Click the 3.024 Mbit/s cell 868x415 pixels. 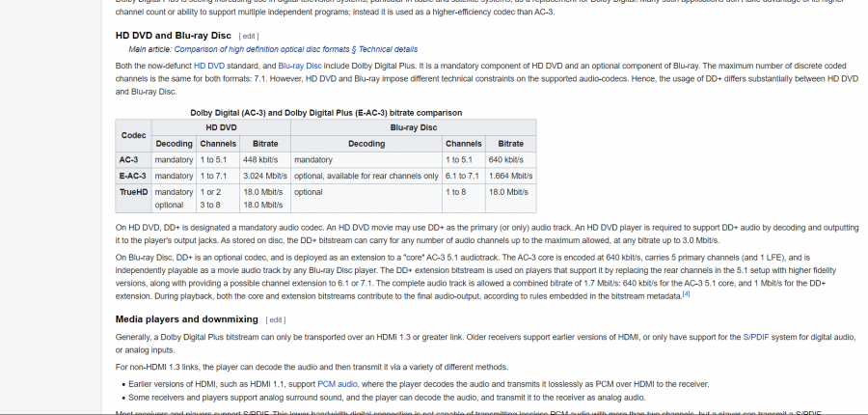coord(265,176)
